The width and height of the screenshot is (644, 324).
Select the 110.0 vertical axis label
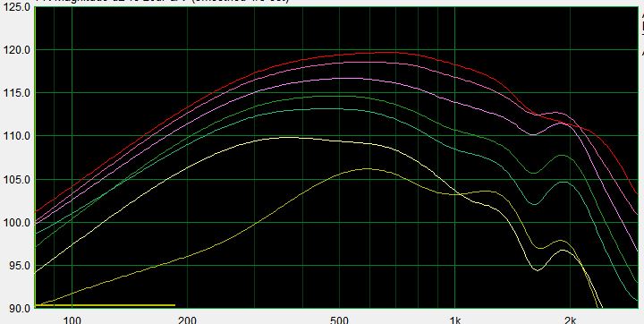17,136
